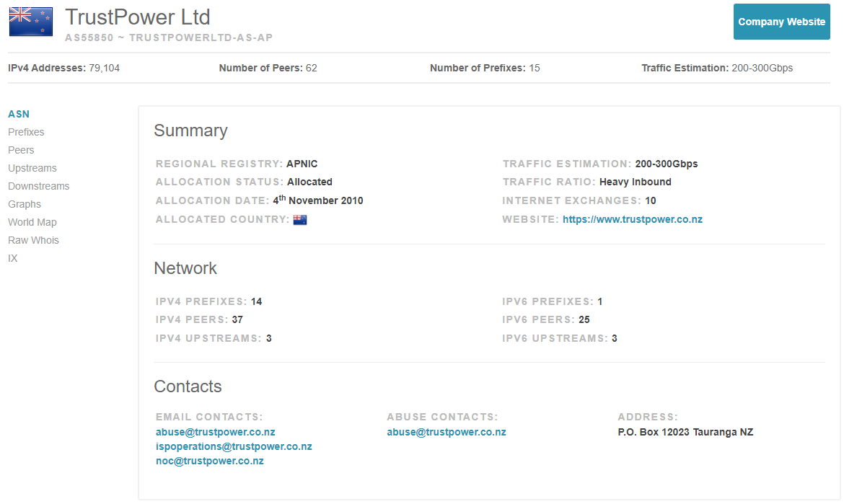Click the top bar Traffic Estimation 200-300Gbps value

click(762, 68)
